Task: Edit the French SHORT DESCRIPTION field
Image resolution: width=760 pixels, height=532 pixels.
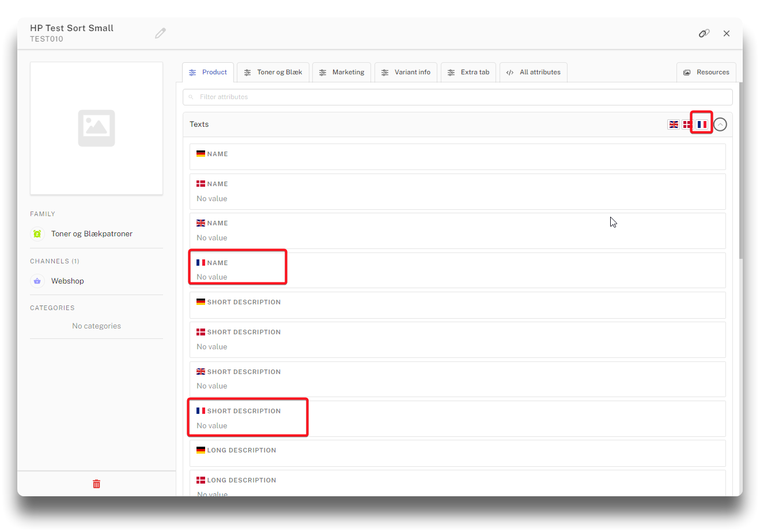Action: pos(457,418)
